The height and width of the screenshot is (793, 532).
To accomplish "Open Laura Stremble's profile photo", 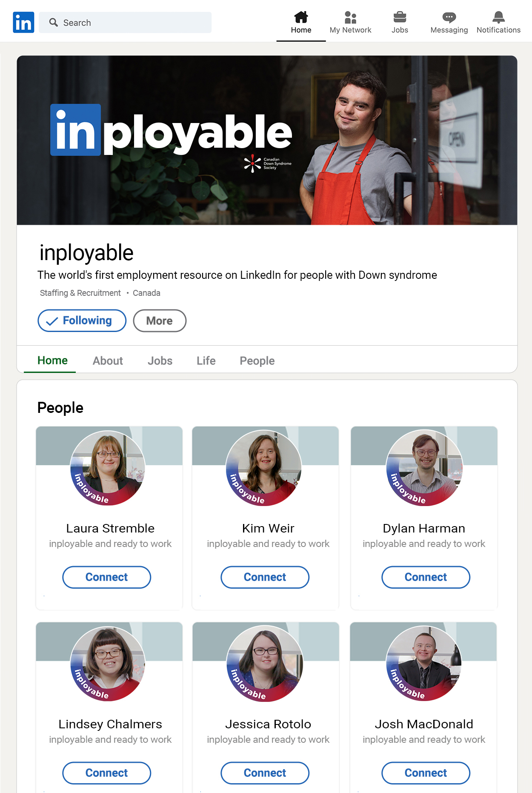I will (108, 468).
